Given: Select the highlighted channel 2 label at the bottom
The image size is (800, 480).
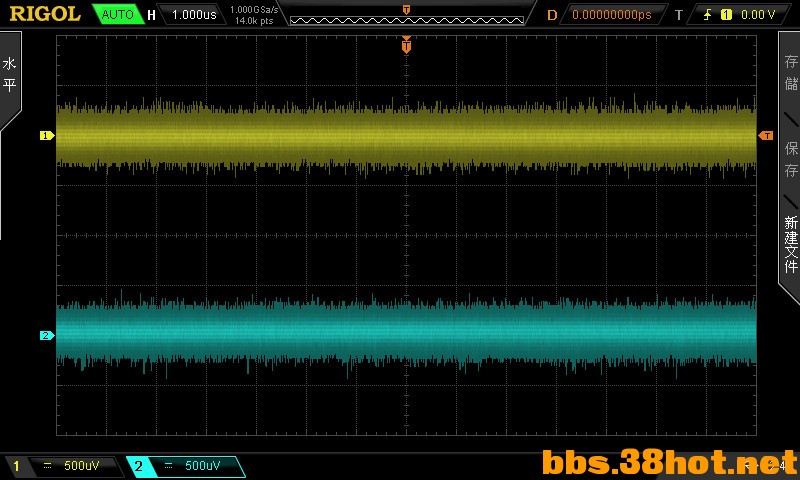Looking at the screenshot, I should [138, 466].
